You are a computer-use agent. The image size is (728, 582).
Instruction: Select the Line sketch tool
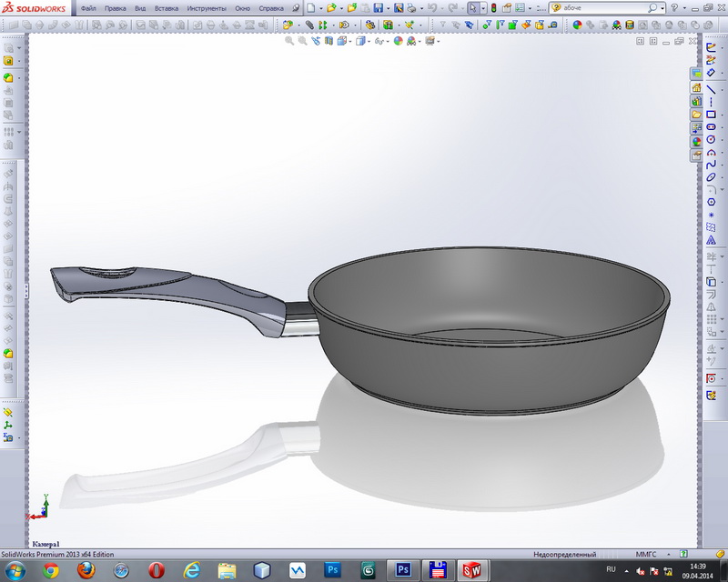pos(711,89)
